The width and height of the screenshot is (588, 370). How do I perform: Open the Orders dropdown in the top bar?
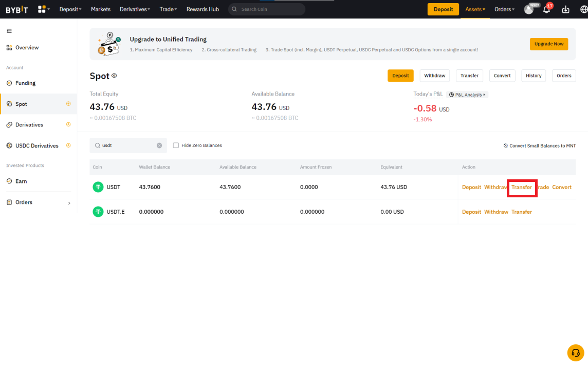[504, 9]
